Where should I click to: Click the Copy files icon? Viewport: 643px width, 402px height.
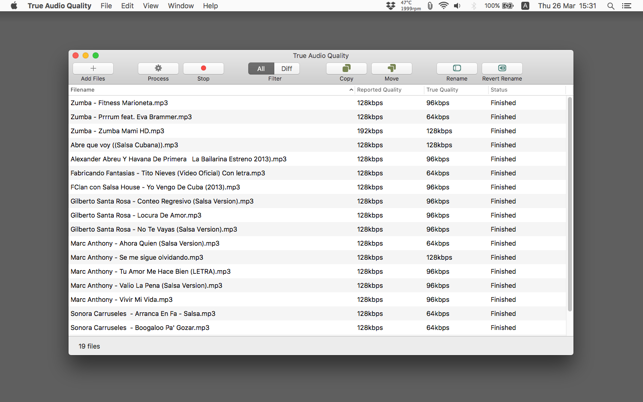pos(347,68)
